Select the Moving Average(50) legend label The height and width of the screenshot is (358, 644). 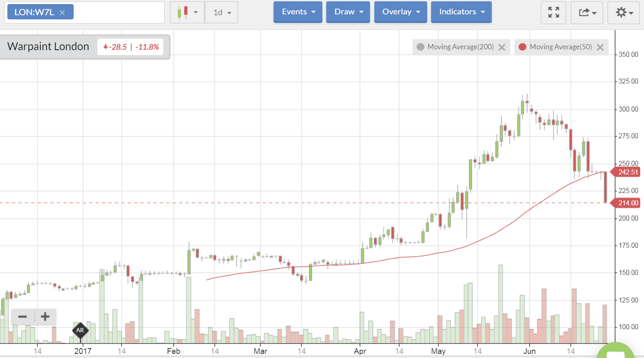[x=561, y=47]
